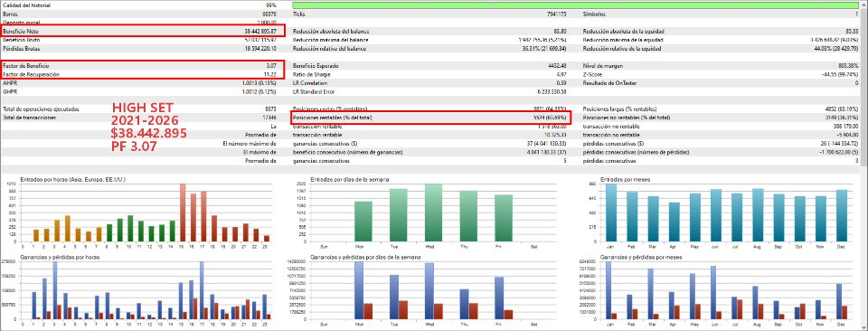Click the 'GHPR' label
The image size is (868, 331).
pyautogui.click(x=10, y=91)
